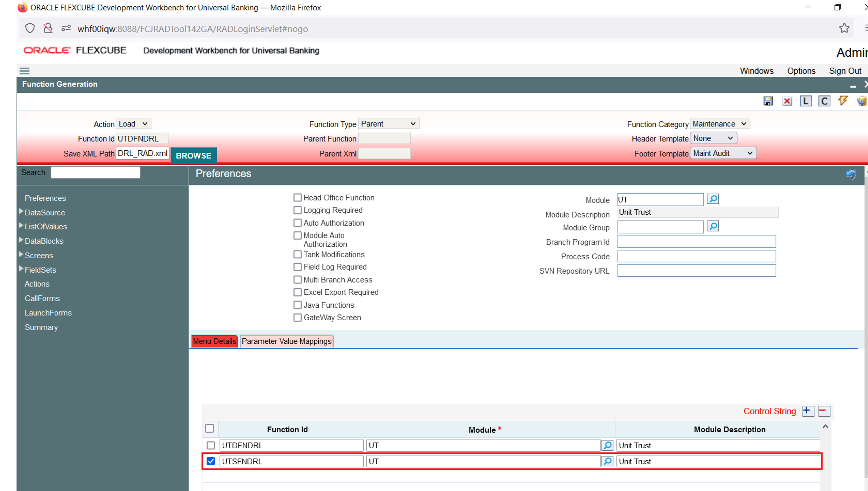Switch to Parameter Value Mappings tab
The width and height of the screenshot is (868, 491).
click(286, 341)
